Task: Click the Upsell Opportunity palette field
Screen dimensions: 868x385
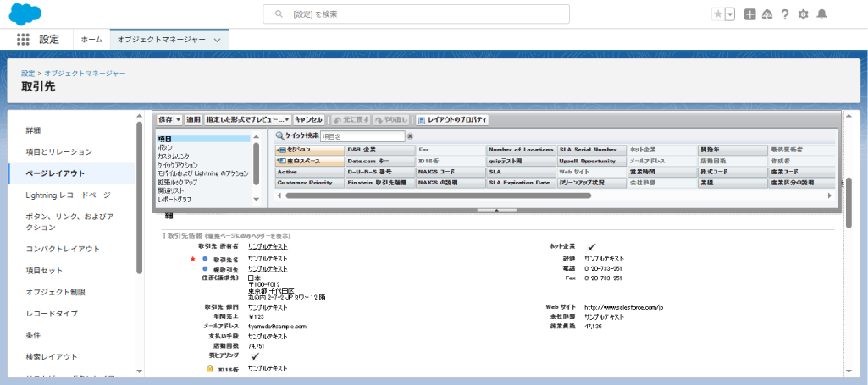Action: pos(592,161)
